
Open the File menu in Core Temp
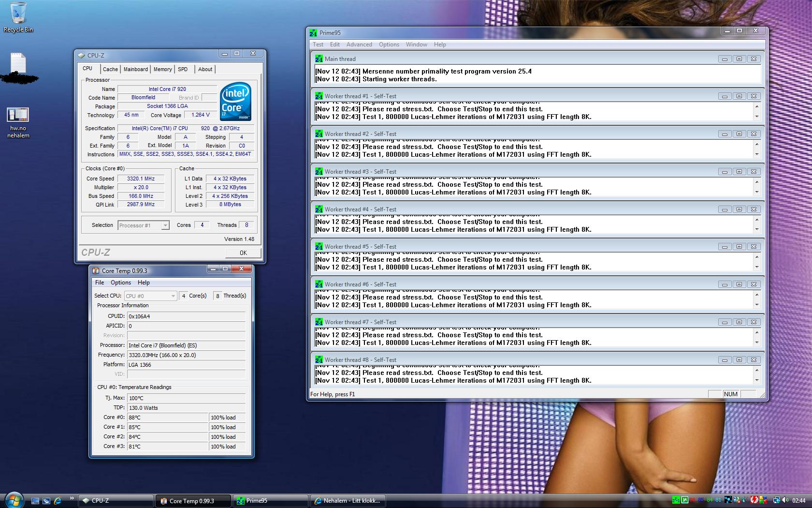[x=100, y=283]
